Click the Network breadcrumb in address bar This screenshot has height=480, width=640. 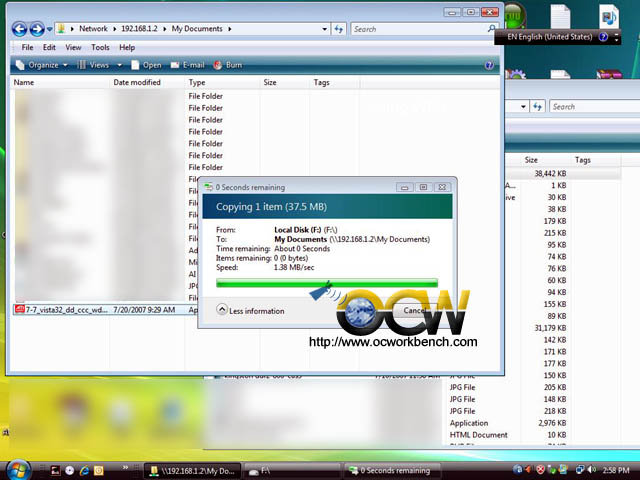(x=93, y=29)
